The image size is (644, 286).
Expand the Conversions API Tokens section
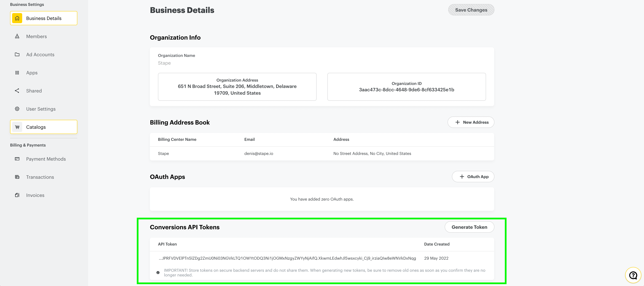[184, 227]
